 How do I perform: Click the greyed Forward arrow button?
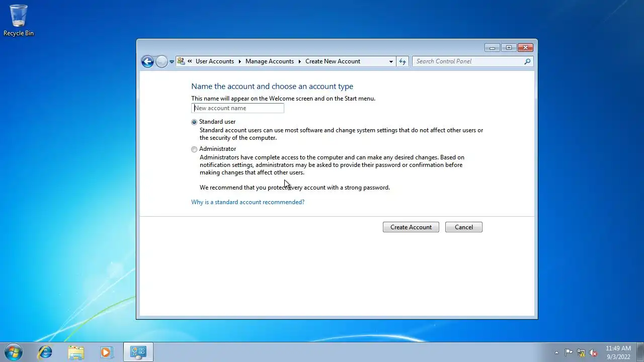click(162, 61)
